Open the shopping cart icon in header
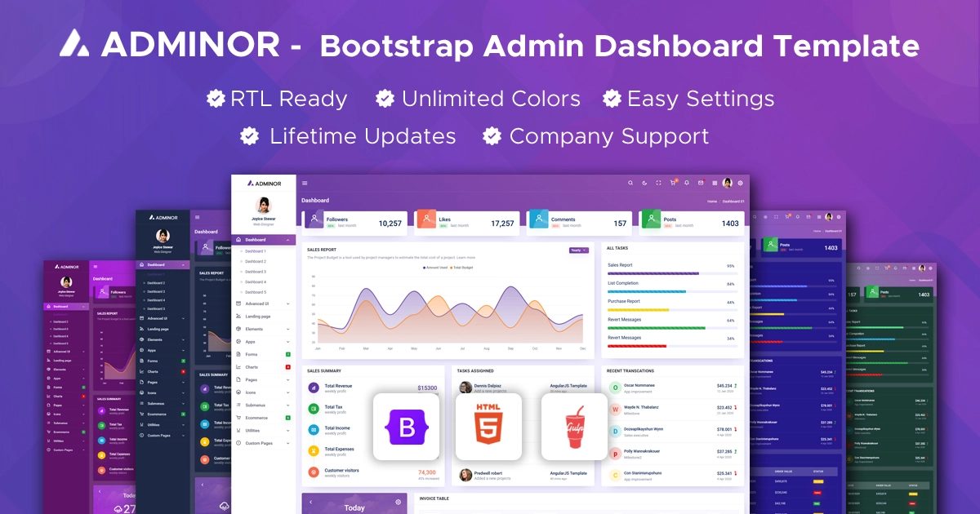Image resolution: width=980 pixels, height=514 pixels. click(x=673, y=183)
